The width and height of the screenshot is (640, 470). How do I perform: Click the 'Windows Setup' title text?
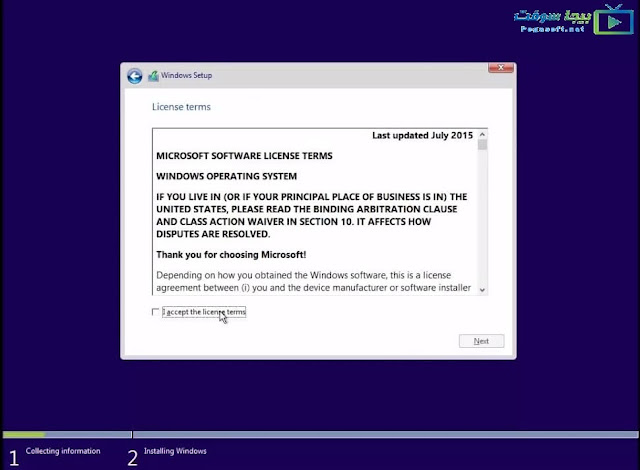pos(187,75)
